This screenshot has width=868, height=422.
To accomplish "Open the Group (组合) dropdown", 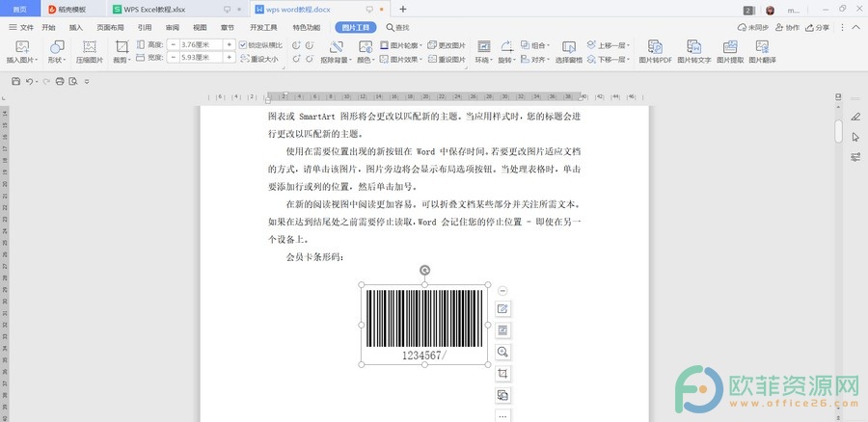I will coord(534,45).
